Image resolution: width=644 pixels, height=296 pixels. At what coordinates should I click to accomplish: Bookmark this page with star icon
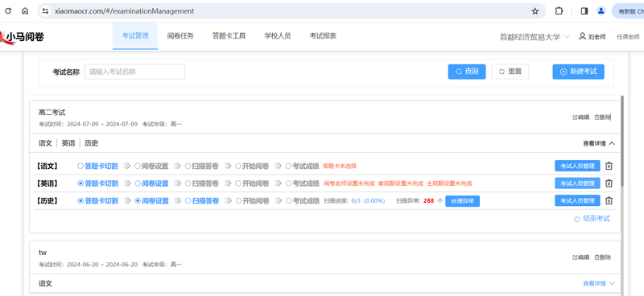(x=535, y=11)
